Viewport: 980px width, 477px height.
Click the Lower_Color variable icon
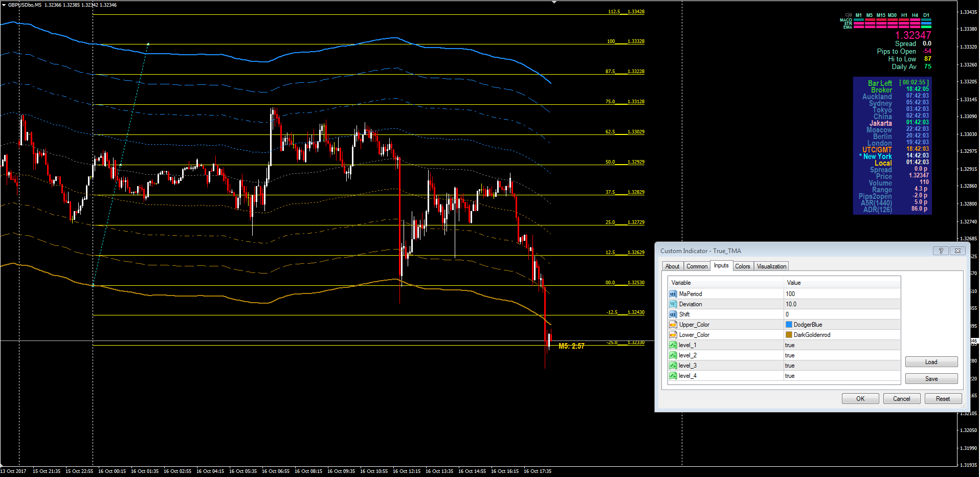click(x=673, y=335)
